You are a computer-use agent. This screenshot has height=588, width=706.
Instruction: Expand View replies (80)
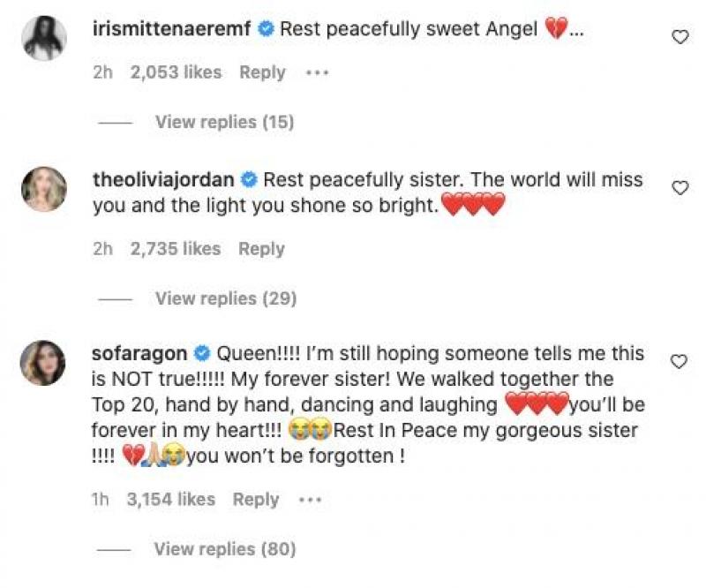[225, 549]
